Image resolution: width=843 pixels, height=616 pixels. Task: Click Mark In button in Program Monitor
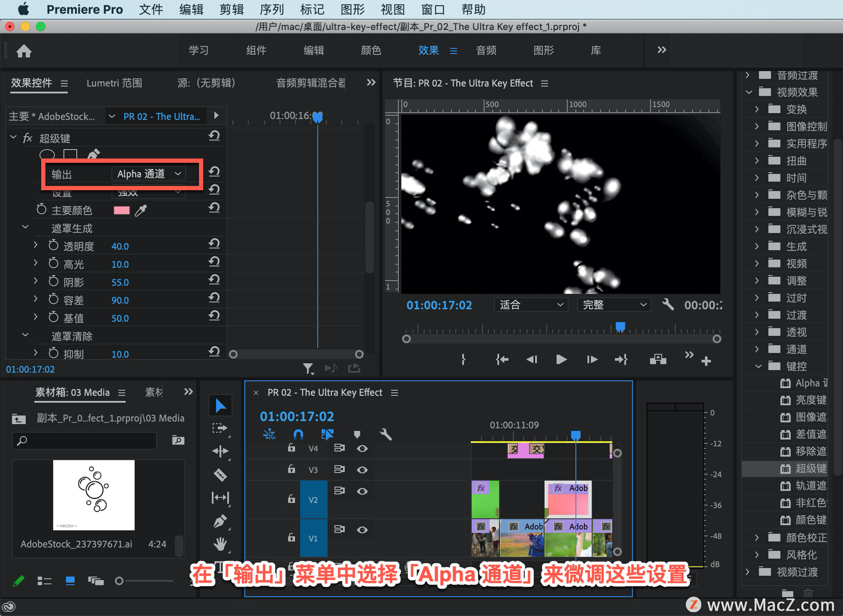(463, 360)
